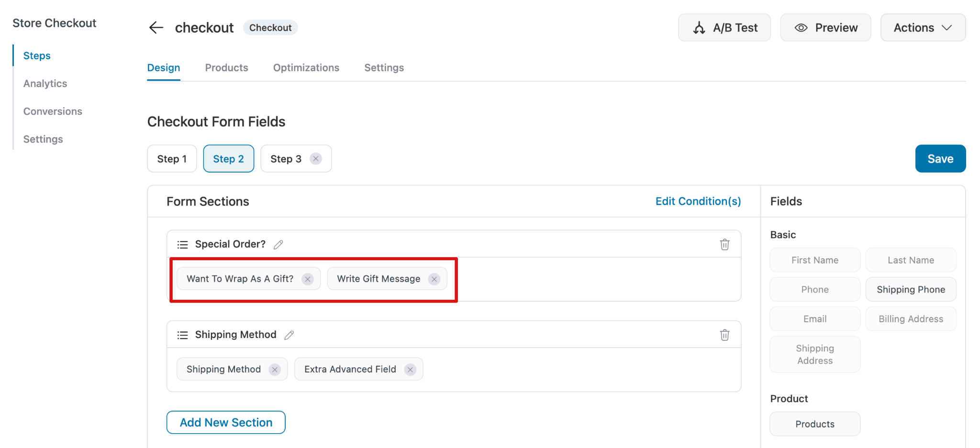
Task: Preview the checkout page
Action: coord(825,28)
